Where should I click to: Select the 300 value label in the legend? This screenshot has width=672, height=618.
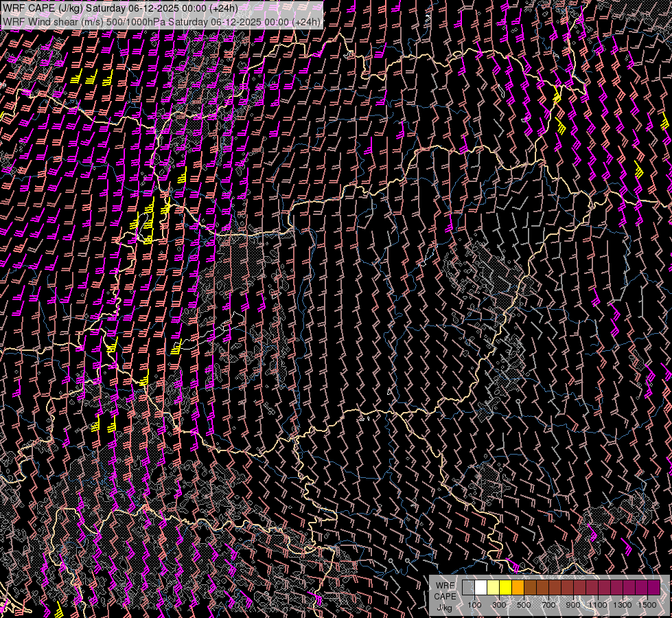[x=499, y=605]
